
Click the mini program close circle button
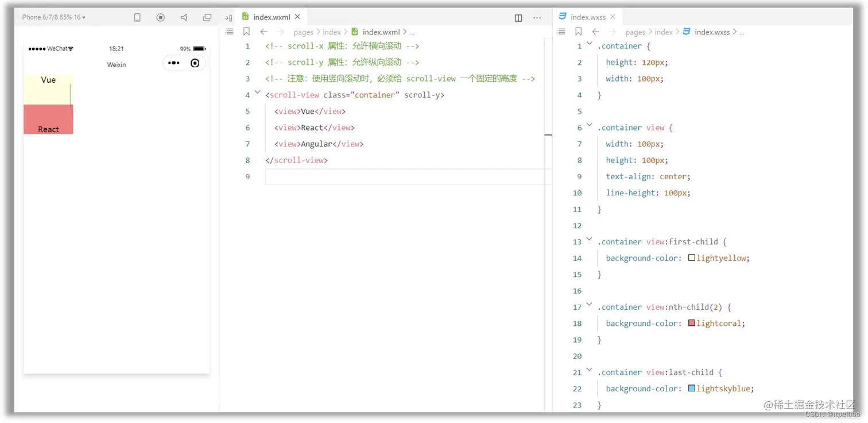point(195,63)
